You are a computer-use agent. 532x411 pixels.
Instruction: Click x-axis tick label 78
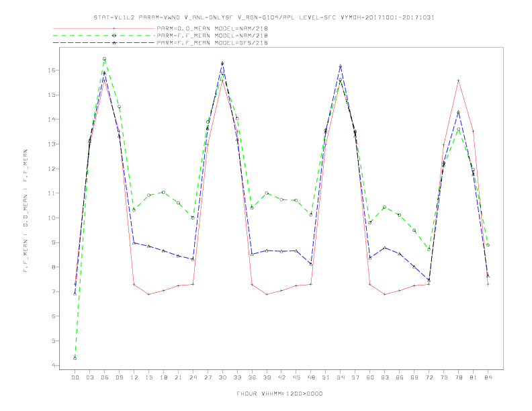pyautogui.click(x=458, y=377)
